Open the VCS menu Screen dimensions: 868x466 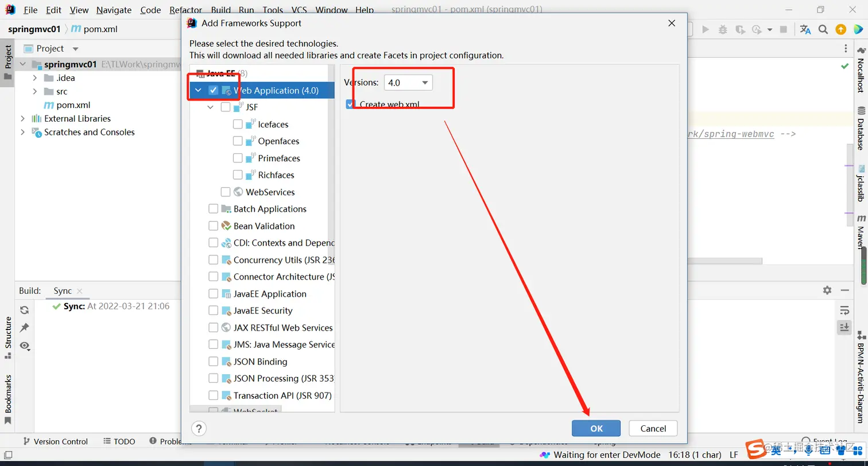coord(299,10)
